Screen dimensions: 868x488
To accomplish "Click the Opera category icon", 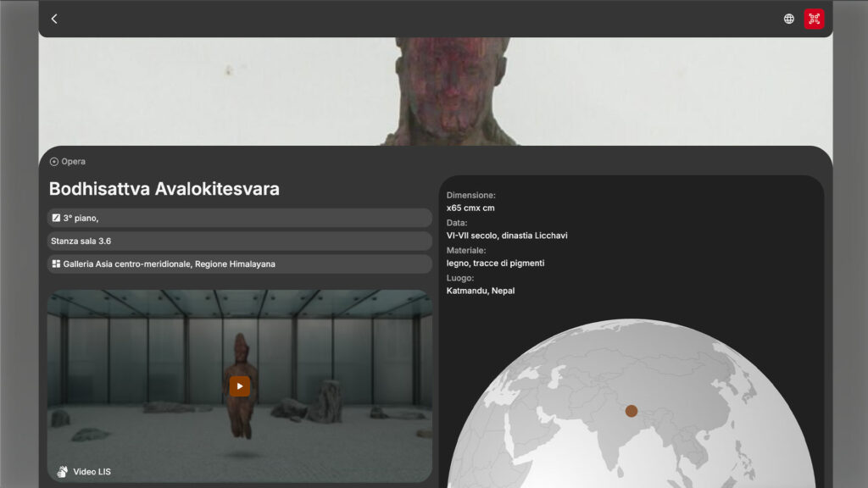I will (x=53, y=162).
